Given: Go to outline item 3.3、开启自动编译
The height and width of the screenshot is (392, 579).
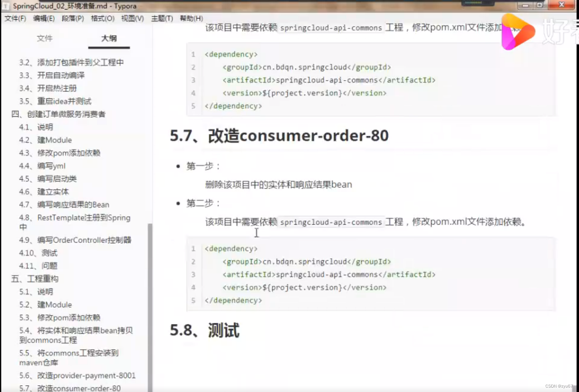Looking at the screenshot, I should (x=52, y=75).
